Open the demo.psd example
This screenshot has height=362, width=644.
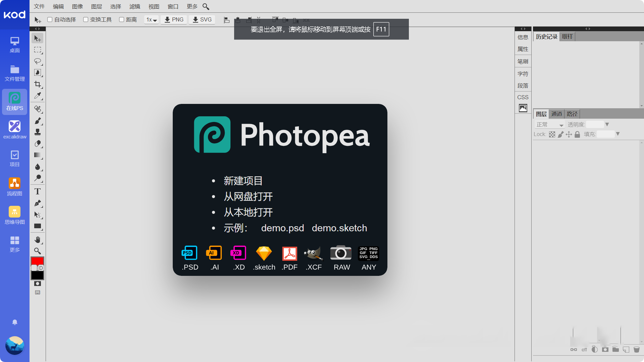pyautogui.click(x=282, y=228)
